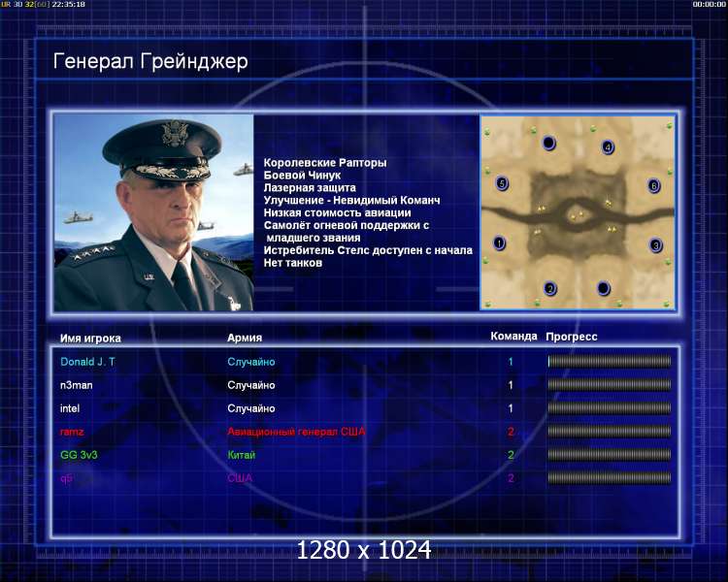Select the loading bar for n3man
Screen dimensions: 728x582
pyautogui.click(x=610, y=385)
